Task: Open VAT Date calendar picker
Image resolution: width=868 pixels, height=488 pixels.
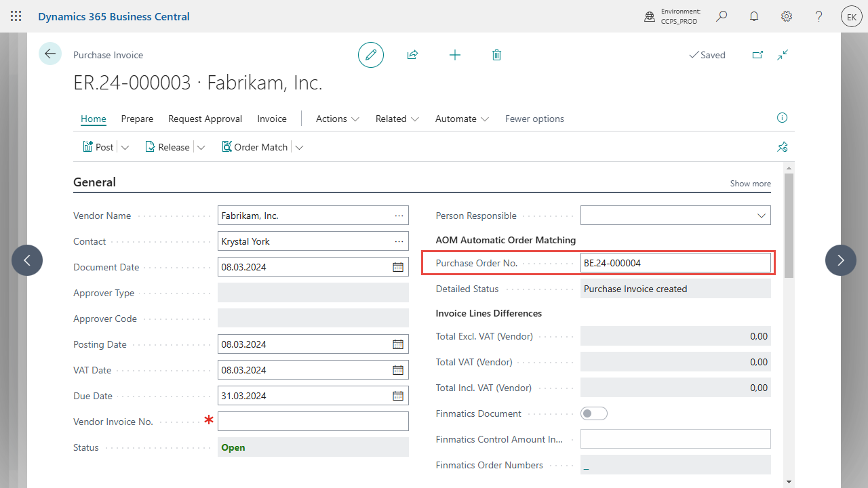Action: pos(398,370)
